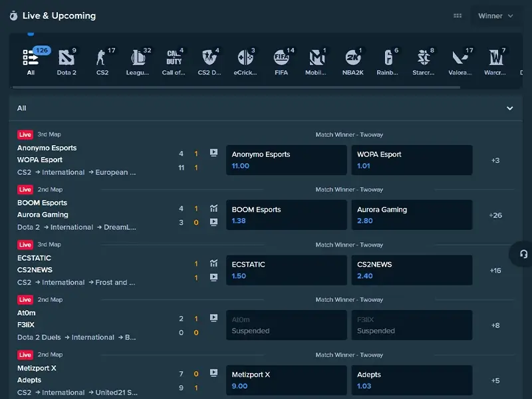This screenshot has width=532, height=399.
Task: Filter by Dota 2 game icon
Action: (x=66, y=58)
